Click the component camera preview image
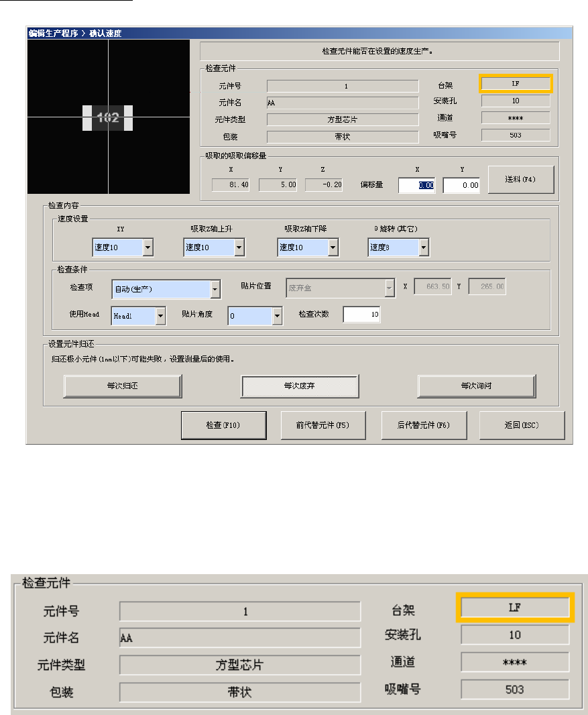The height and width of the screenshot is (715, 588). 109,117
